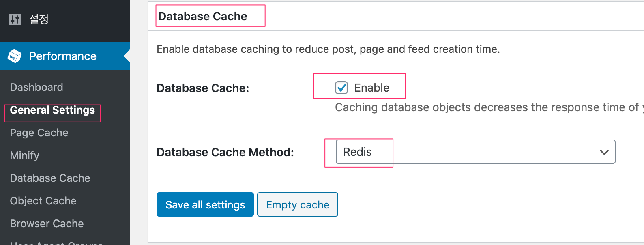This screenshot has height=245, width=644.
Task: Open the Performance sidebar menu
Action: 63,56
